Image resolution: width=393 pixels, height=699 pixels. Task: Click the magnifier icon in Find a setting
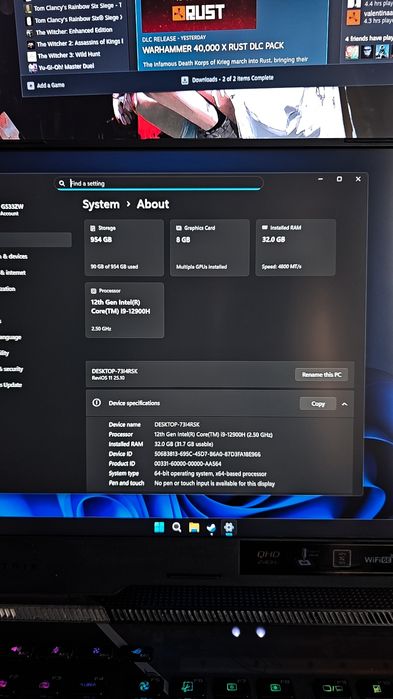61,183
